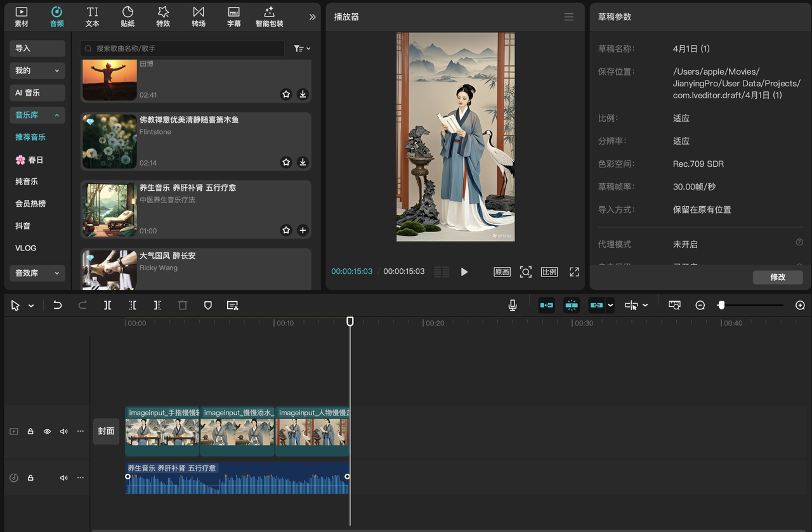Viewport: 812px width, 532px height.
Task: Toggle auto snapping on timeline
Action: point(572,305)
